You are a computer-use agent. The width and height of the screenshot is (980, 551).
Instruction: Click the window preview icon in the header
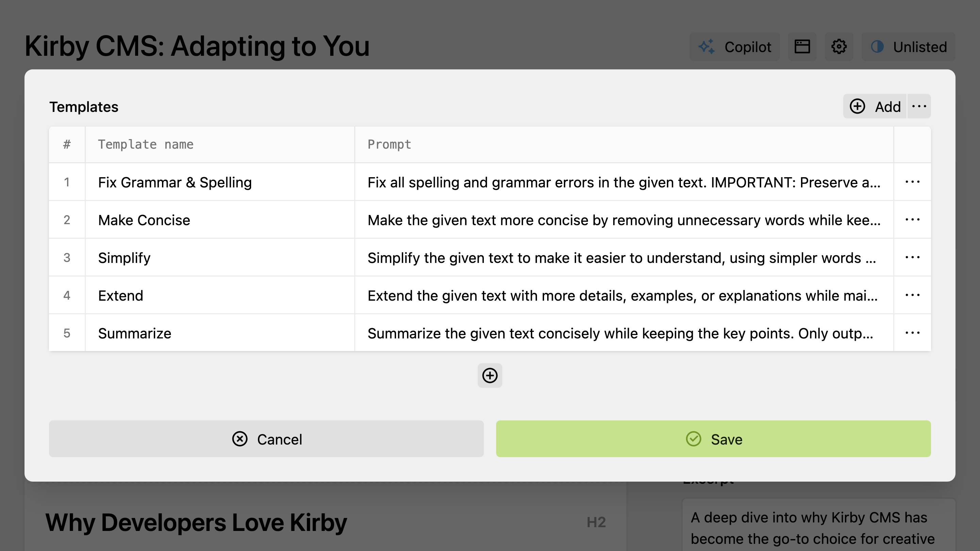(x=802, y=47)
